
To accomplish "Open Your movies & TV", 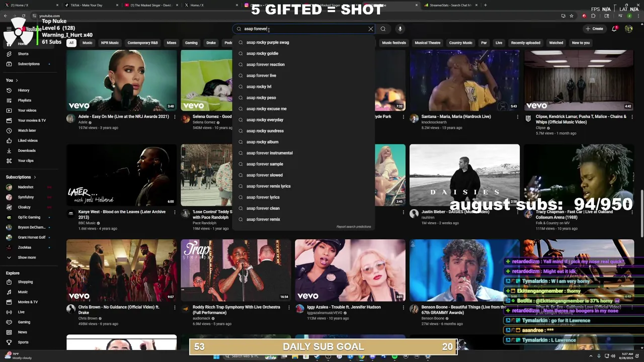I will pos(29,120).
